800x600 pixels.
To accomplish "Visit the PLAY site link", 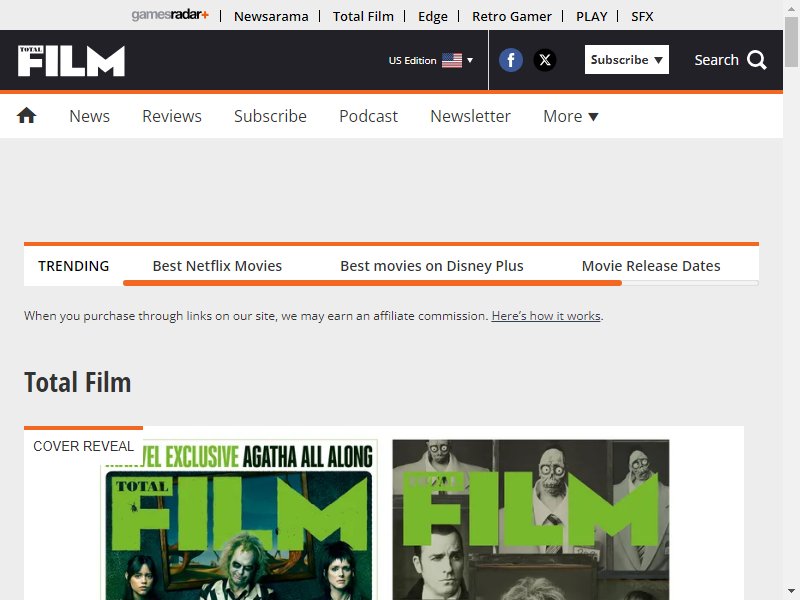I will pos(591,16).
